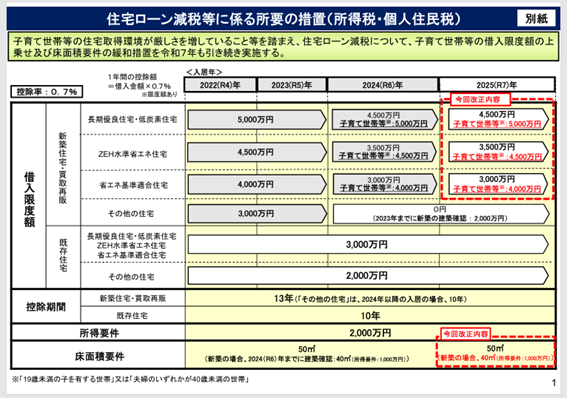Click the 10年 cell for 既存住宅
Viewport: 567px width, 398px height.
point(370,316)
